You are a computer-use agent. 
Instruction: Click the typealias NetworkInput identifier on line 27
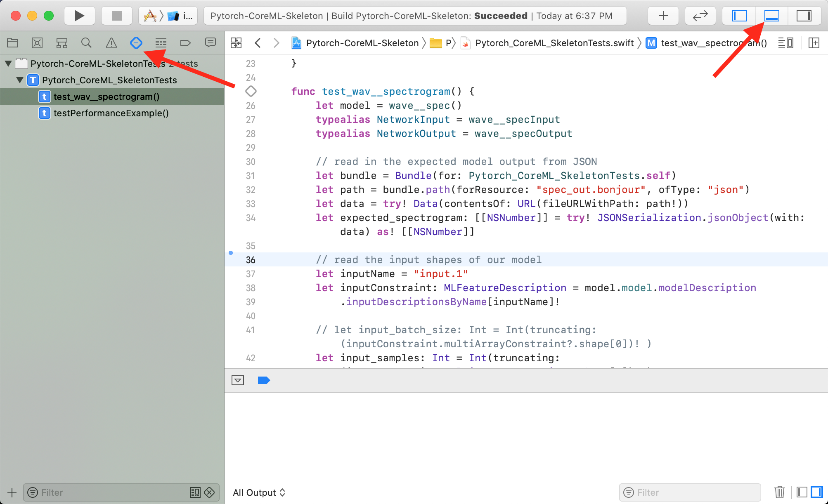(413, 120)
